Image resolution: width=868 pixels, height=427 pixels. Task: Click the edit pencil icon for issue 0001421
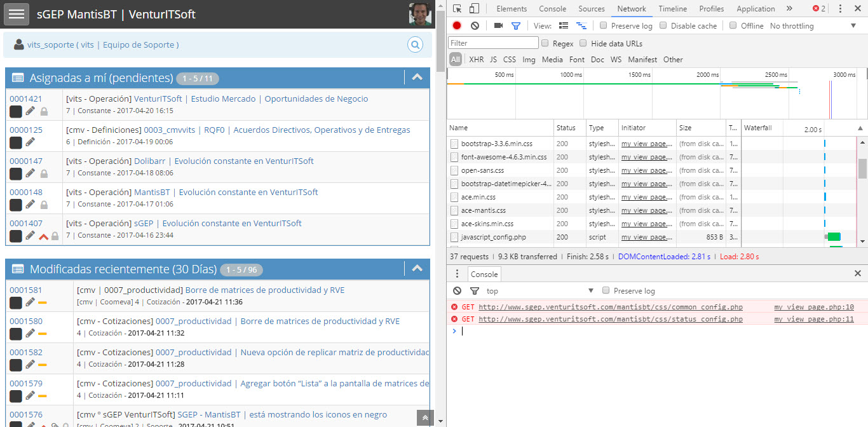tap(31, 112)
